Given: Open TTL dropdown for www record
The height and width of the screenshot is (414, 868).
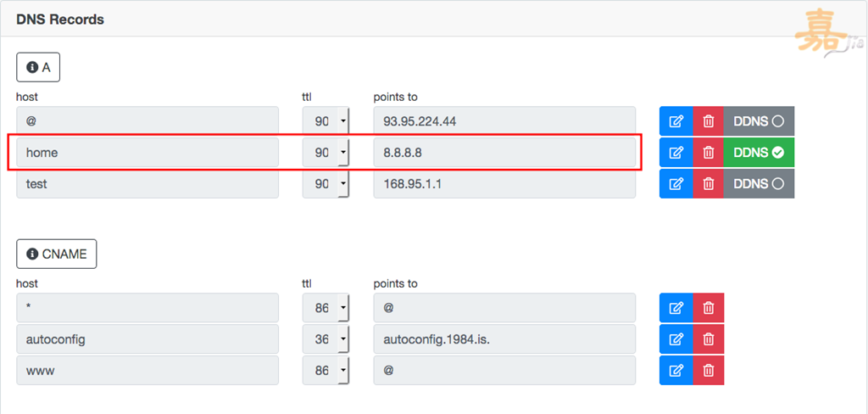Looking at the screenshot, I should coord(343,370).
